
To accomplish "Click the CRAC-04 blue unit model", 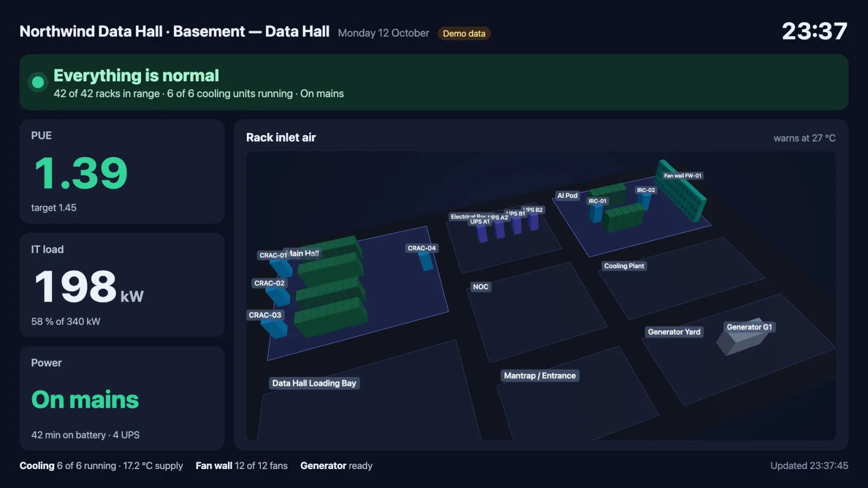I will (x=426, y=261).
